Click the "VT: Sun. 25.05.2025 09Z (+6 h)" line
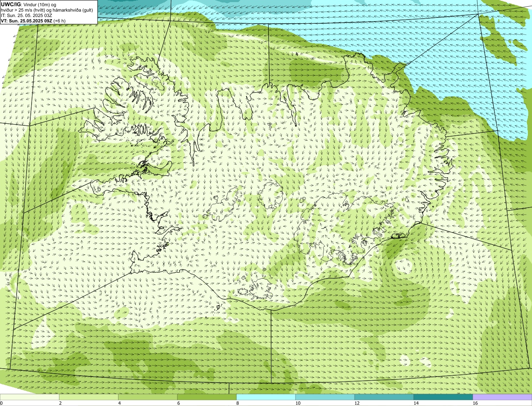 33,20
